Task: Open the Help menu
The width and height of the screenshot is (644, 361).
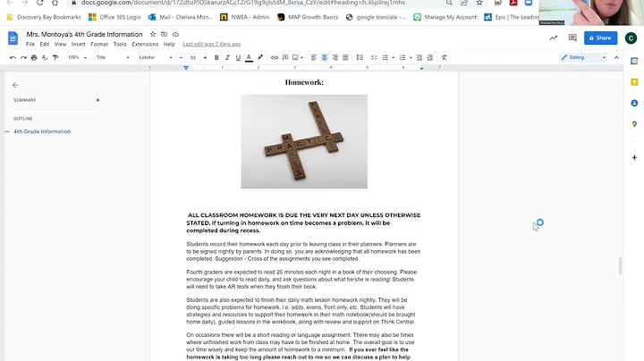Action: [x=169, y=44]
